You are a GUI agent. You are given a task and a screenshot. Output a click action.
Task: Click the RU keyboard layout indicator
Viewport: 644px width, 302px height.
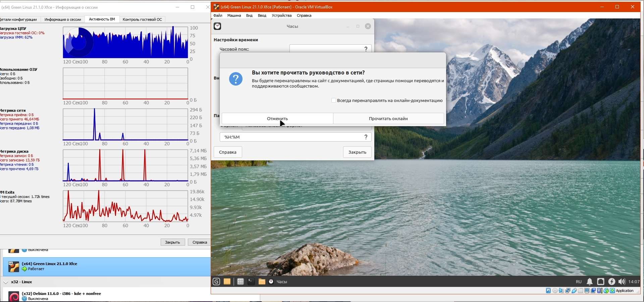point(579,282)
